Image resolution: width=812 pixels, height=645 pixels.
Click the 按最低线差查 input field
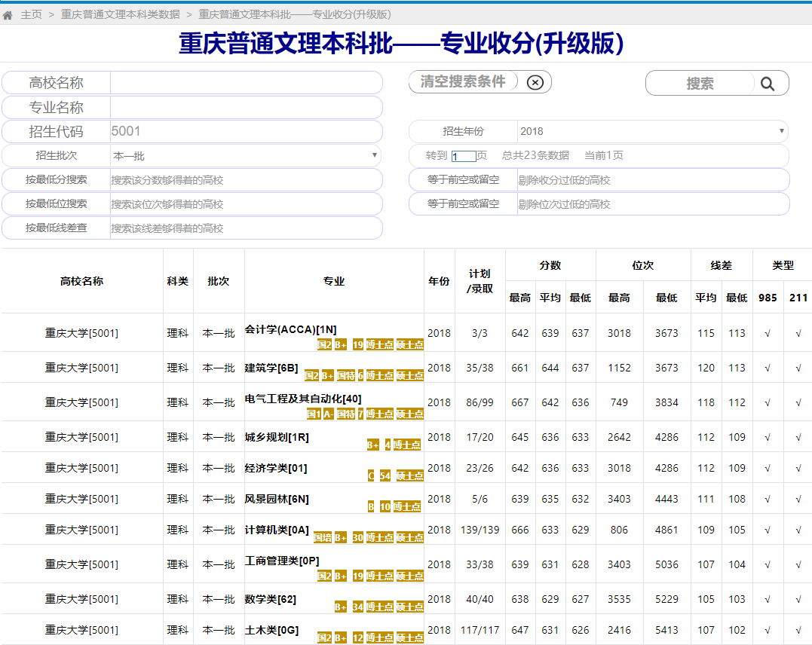pos(246,228)
